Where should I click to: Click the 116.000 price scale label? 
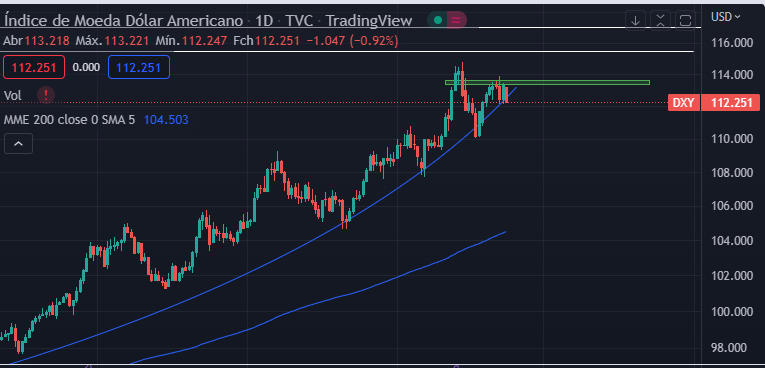[732, 43]
